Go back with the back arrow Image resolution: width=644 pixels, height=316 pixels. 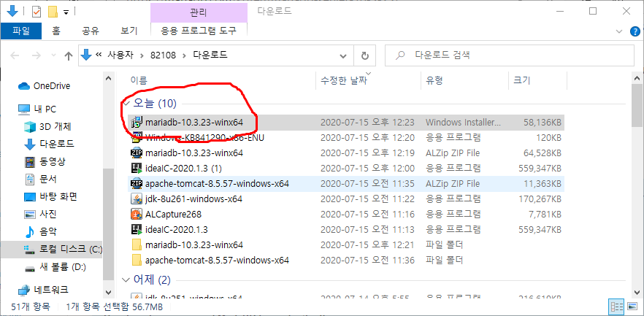pos(15,55)
